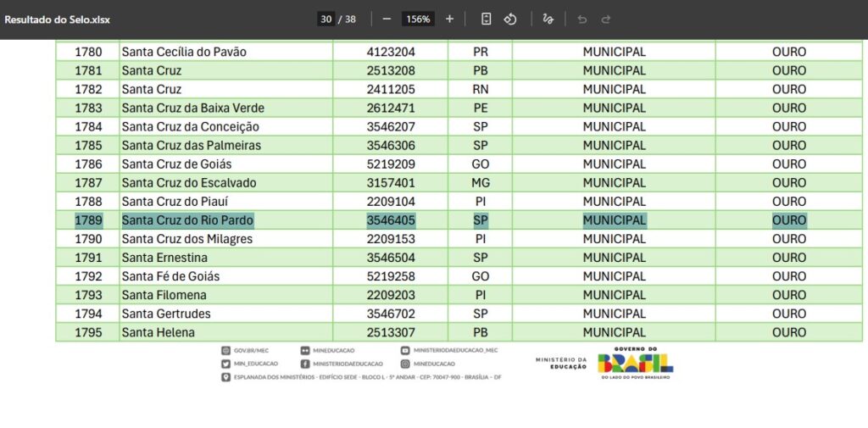
Task: Click the zoom out minus button
Action: pyautogui.click(x=387, y=19)
